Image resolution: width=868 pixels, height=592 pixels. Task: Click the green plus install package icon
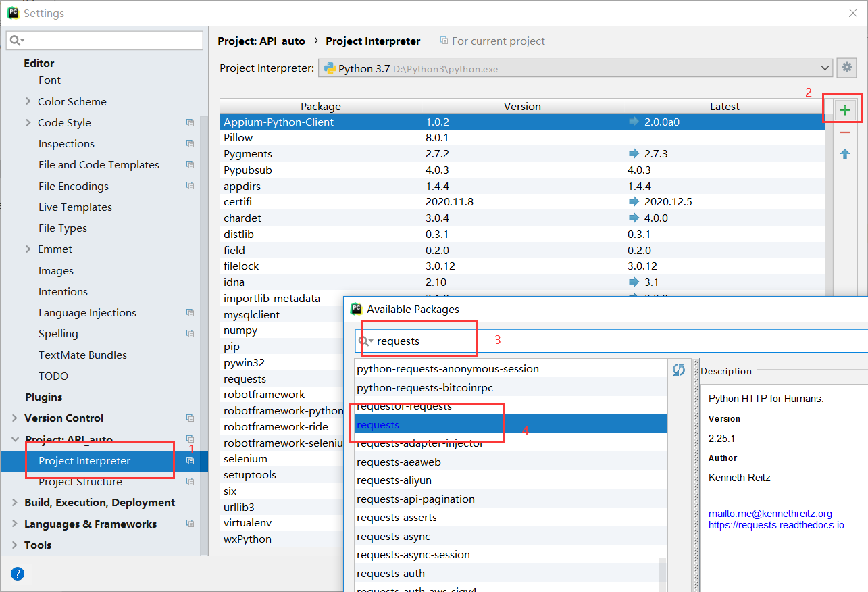tap(844, 110)
